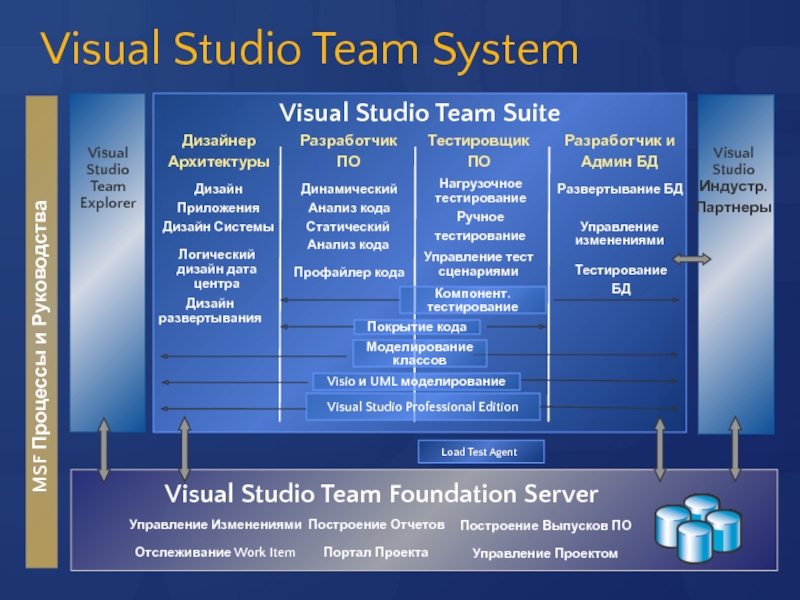The image size is (800, 600).
Task: Click the Visual Studio Team Suite heading
Action: (419, 112)
